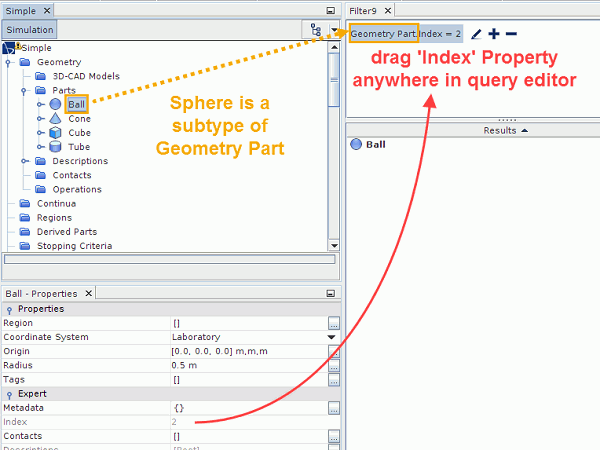Collapse the Geometry tree node
This screenshot has height=450, width=600.
point(9,62)
